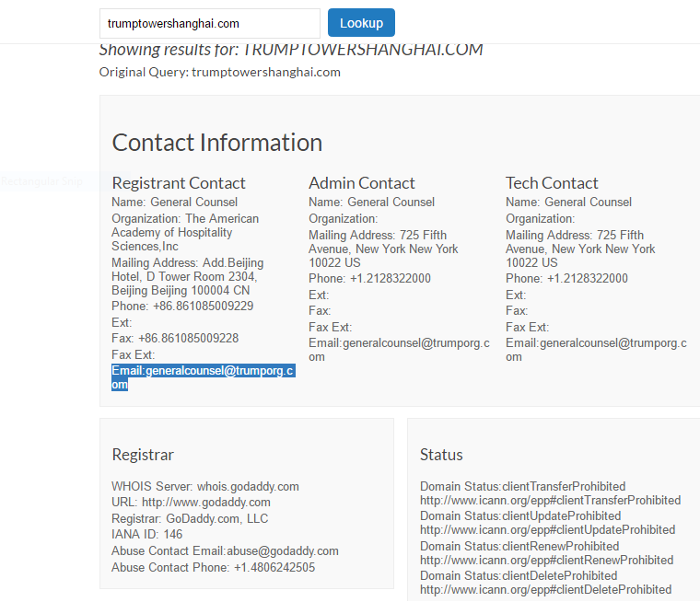Select the Contact Information heading
Viewport: 700px width, 602px height.
click(217, 143)
